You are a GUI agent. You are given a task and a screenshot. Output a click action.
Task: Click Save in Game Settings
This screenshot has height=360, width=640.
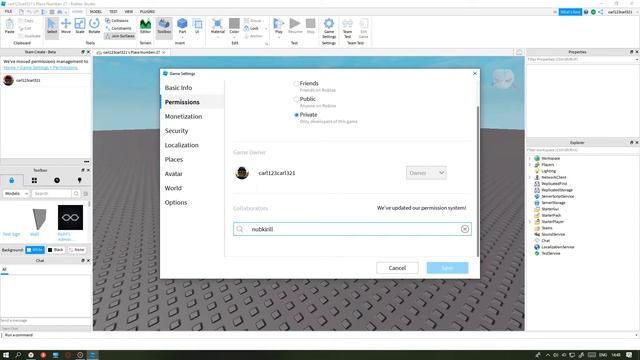coord(447,268)
